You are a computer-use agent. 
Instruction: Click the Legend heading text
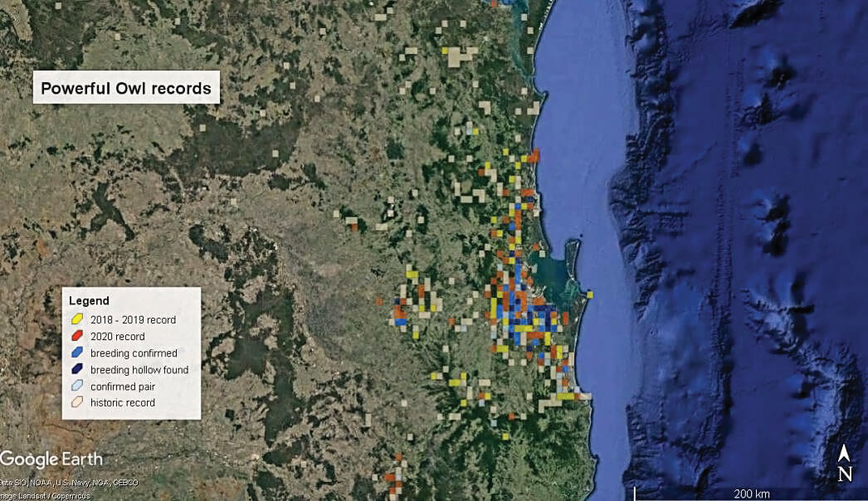(x=89, y=300)
